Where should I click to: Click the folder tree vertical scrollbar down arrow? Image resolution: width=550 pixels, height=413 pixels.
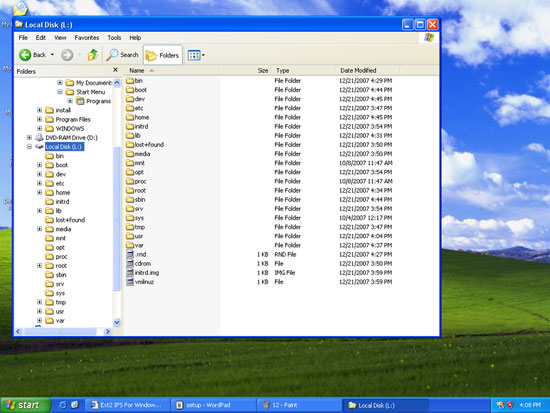117,322
